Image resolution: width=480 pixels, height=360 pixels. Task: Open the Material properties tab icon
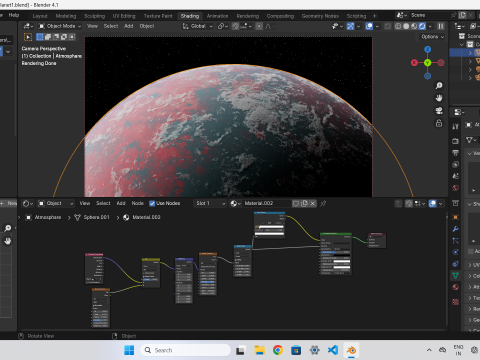pyautogui.click(x=455, y=287)
